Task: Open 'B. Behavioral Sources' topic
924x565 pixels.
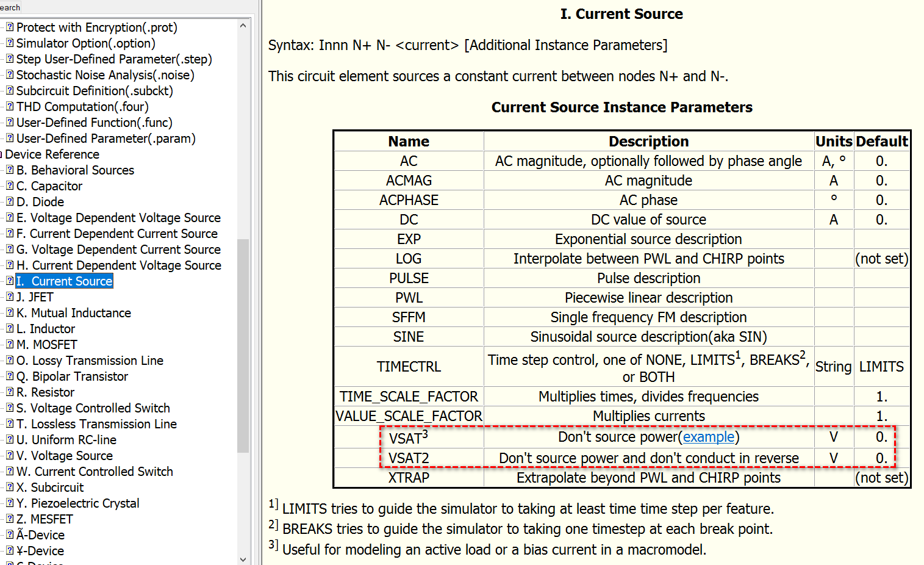Action: point(75,170)
